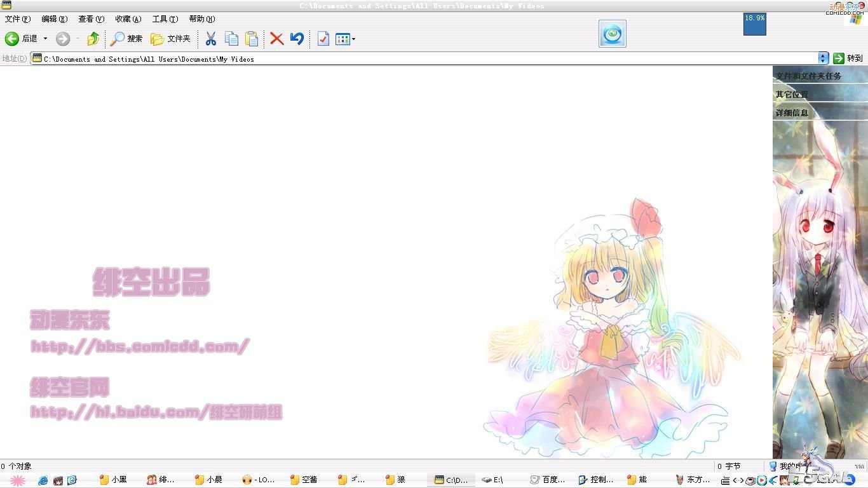This screenshot has height=488, width=868.
Task: Expand the 详细信息 panel
Action: pos(820,113)
